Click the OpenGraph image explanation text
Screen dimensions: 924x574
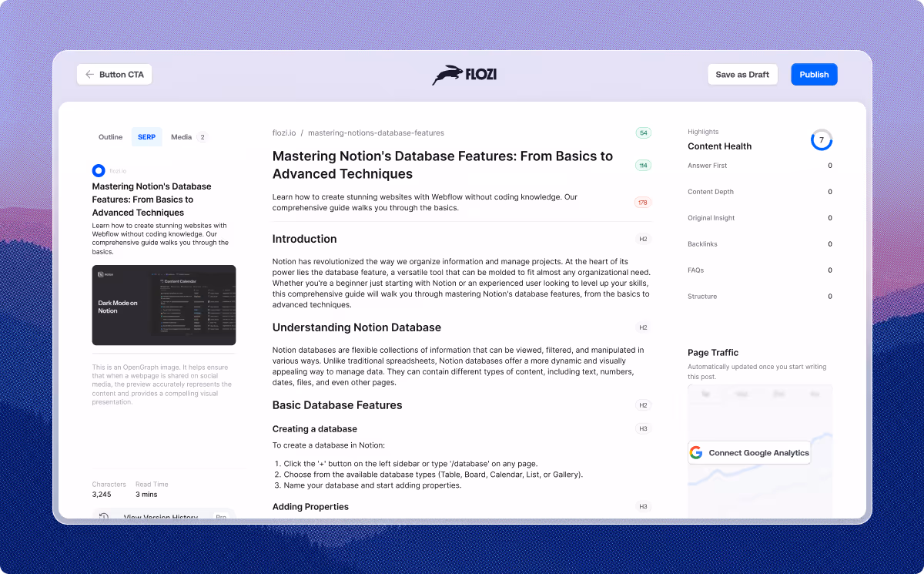162,385
